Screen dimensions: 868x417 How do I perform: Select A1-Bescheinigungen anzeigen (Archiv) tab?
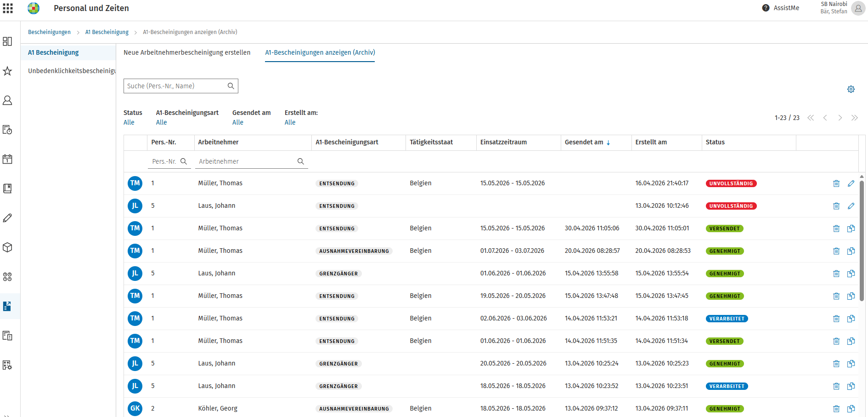click(320, 52)
